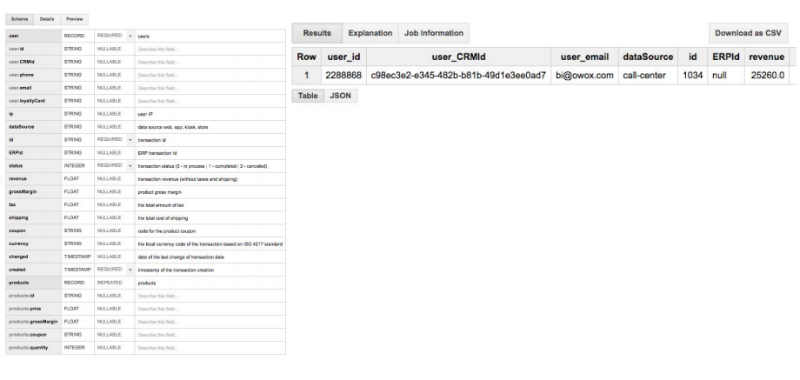Click the user_CRMId column header
Image resolution: width=800 pixels, height=380 pixels.
tap(458, 57)
